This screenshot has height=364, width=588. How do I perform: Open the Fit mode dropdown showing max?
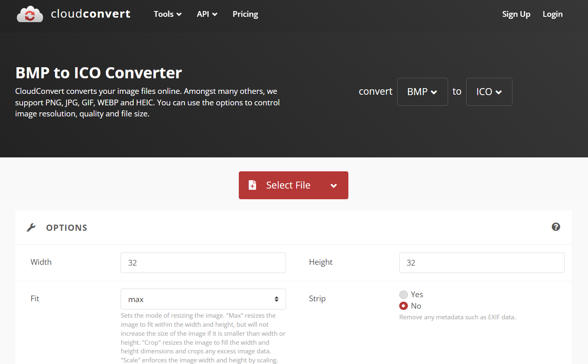[203, 299]
